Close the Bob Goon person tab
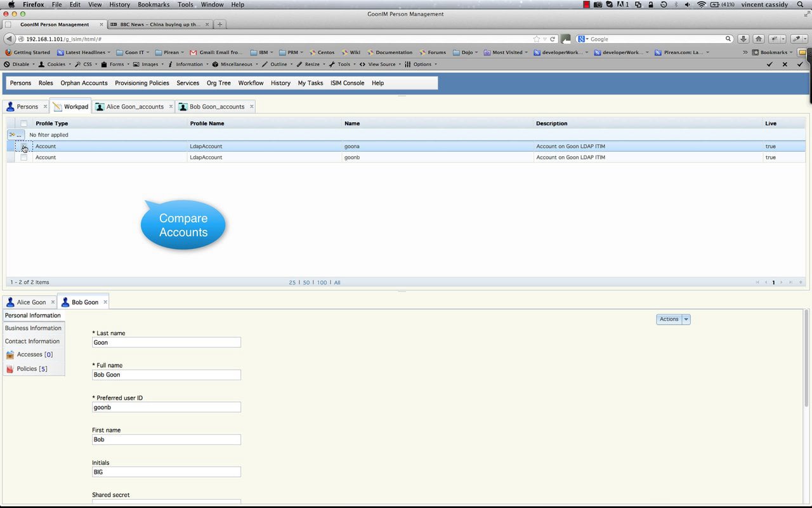Image resolution: width=812 pixels, height=508 pixels. (105, 302)
